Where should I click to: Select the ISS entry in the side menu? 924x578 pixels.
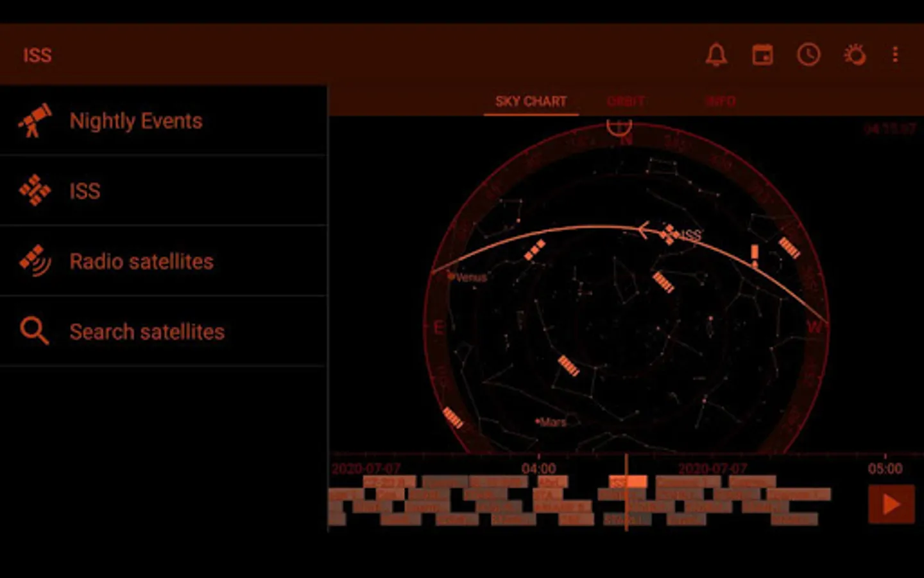point(164,191)
